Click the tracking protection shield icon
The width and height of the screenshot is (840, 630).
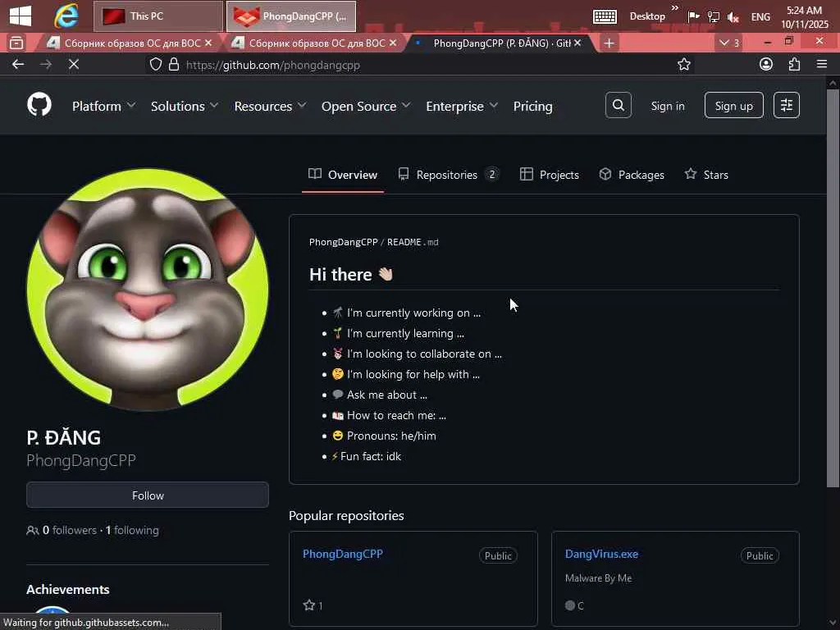[x=155, y=65]
